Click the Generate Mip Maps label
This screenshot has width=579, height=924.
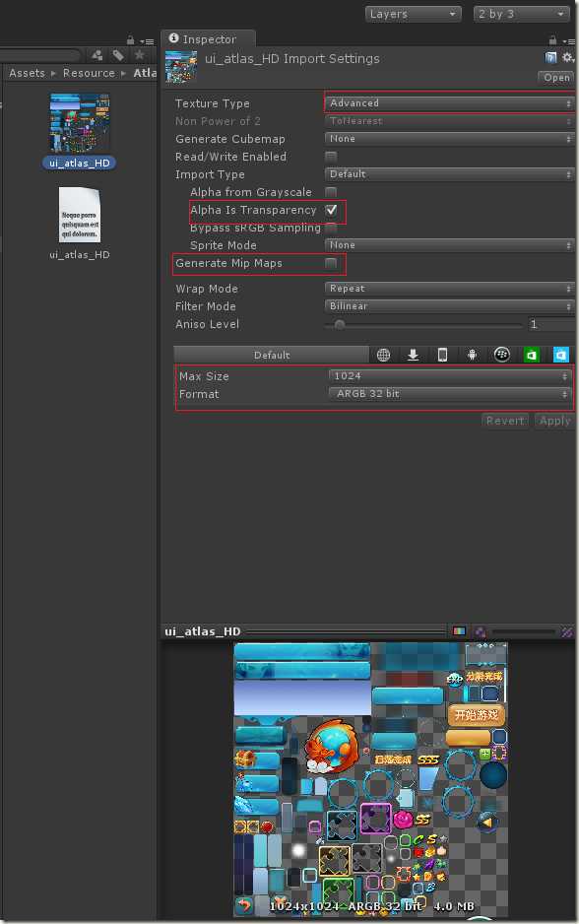[228, 263]
